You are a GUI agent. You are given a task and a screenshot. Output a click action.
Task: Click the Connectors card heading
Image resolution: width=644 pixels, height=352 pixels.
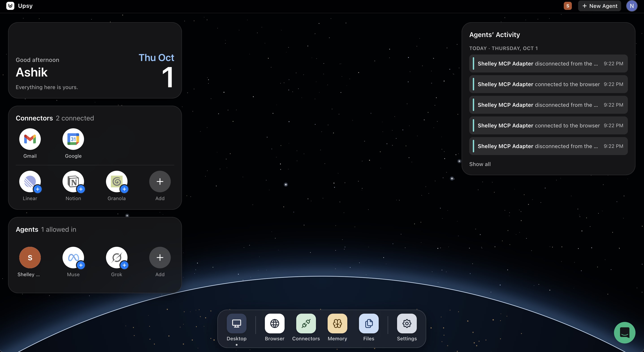[x=34, y=118]
